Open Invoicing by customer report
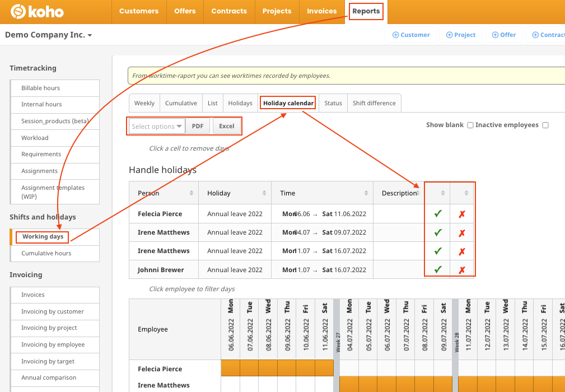Screen dimensions: 565x392 pos(55,311)
